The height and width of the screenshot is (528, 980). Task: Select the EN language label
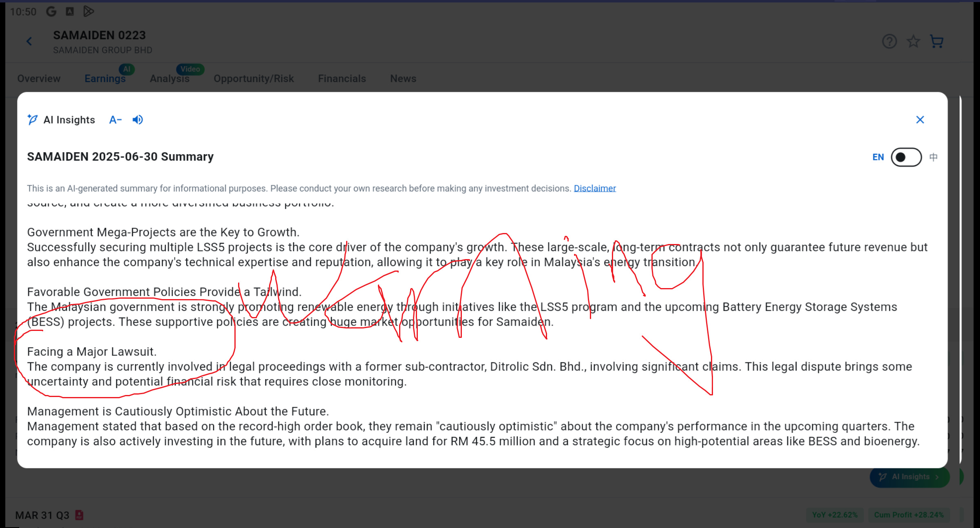click(x=878, y=157)
